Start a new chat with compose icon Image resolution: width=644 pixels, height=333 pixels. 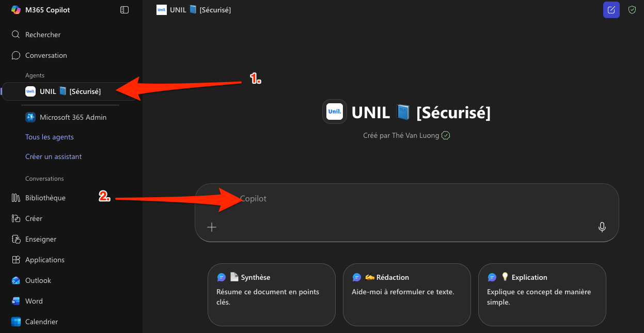[611, 10]
